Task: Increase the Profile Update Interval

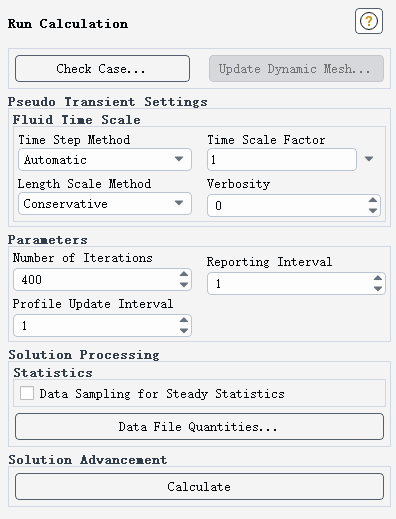Action: [184, 320]
